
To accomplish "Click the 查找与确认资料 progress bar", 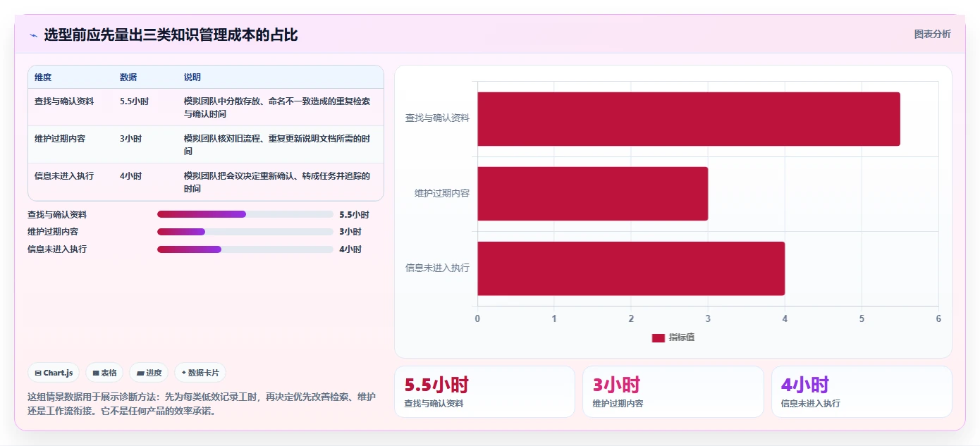I will tap(245, 214).
